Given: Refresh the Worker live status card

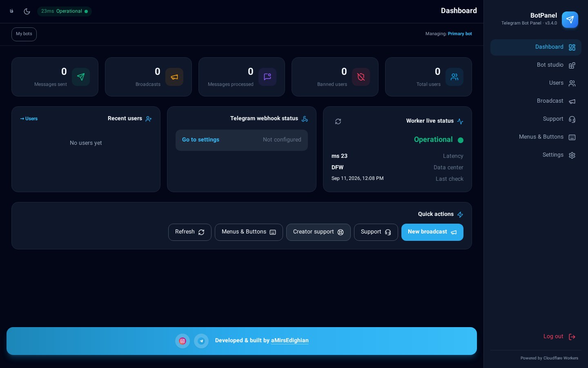Looking at the screenshot, I should 338,121.
